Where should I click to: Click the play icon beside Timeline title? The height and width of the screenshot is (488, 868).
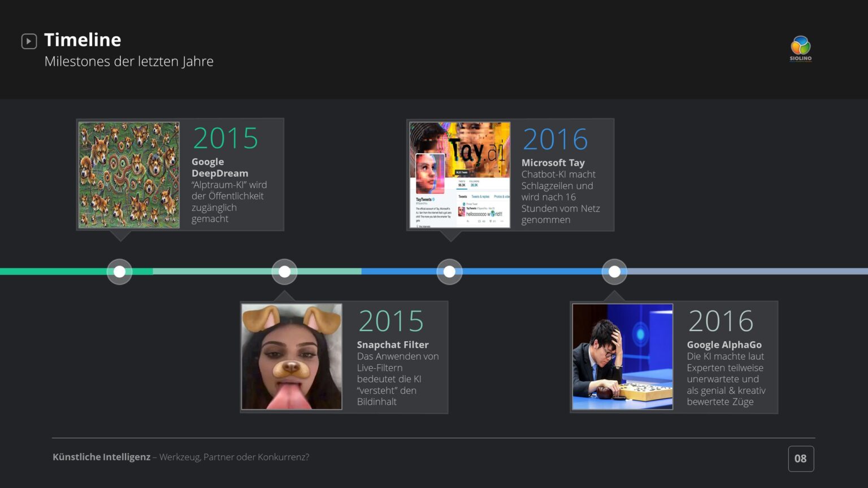click(29, 41)
